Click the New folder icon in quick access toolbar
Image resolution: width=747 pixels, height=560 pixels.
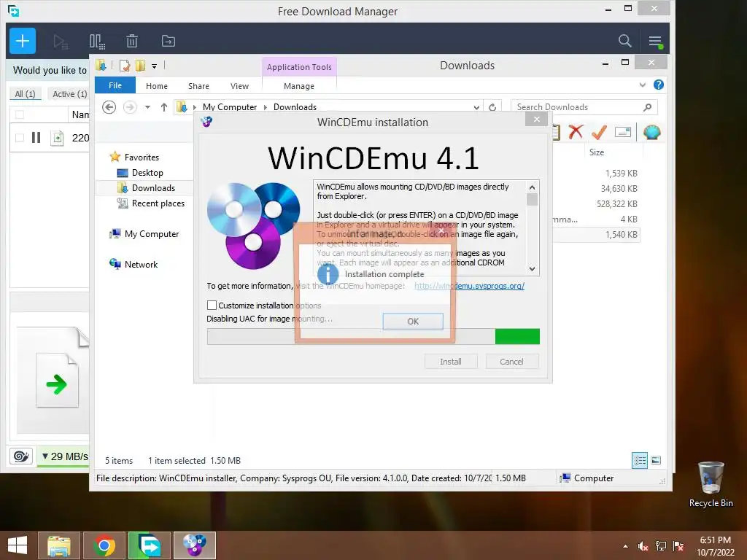coord(140,65)
